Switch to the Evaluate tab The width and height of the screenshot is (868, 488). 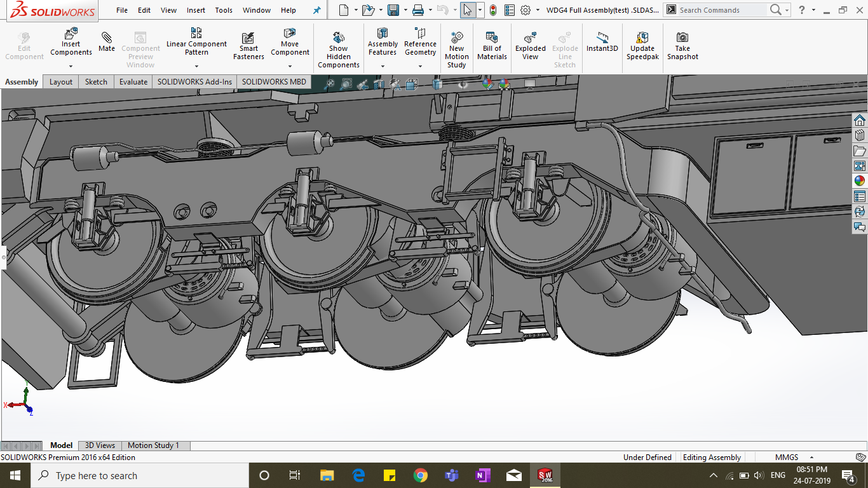(133, 82)
